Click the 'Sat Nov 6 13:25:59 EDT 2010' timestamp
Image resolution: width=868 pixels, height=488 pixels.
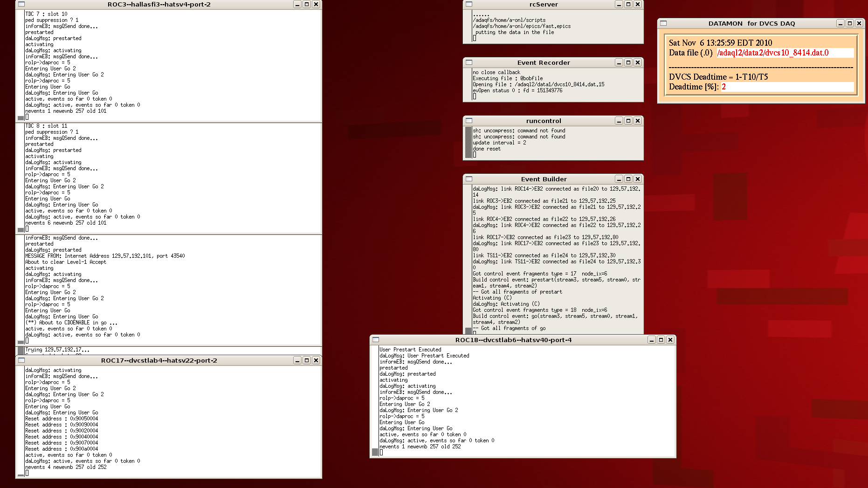point(720,43)
